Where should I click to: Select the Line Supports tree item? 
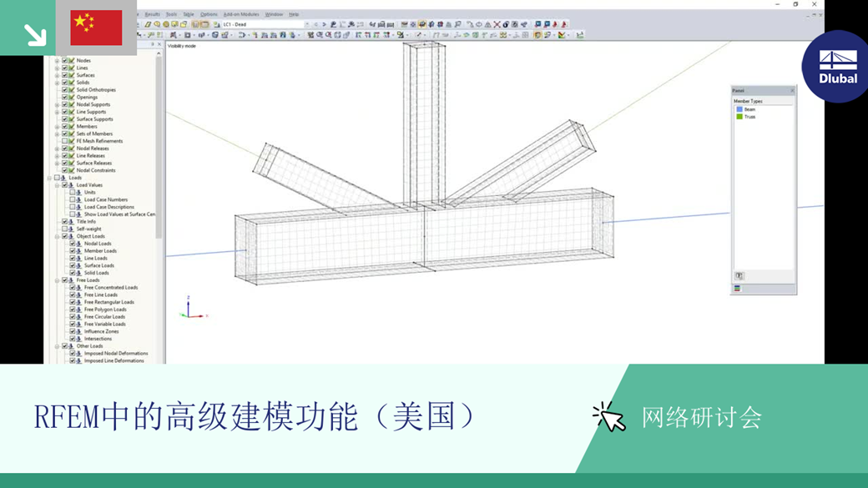[91, 111]
